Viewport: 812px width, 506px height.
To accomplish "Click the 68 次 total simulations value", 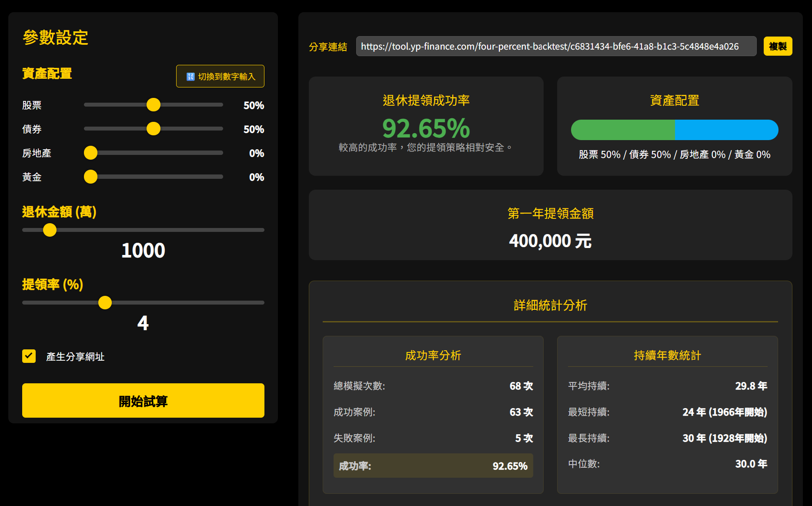I will coord(521,386).
